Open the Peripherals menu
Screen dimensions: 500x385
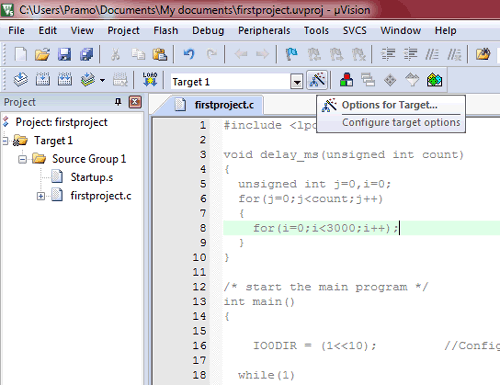tap(264, 31)
